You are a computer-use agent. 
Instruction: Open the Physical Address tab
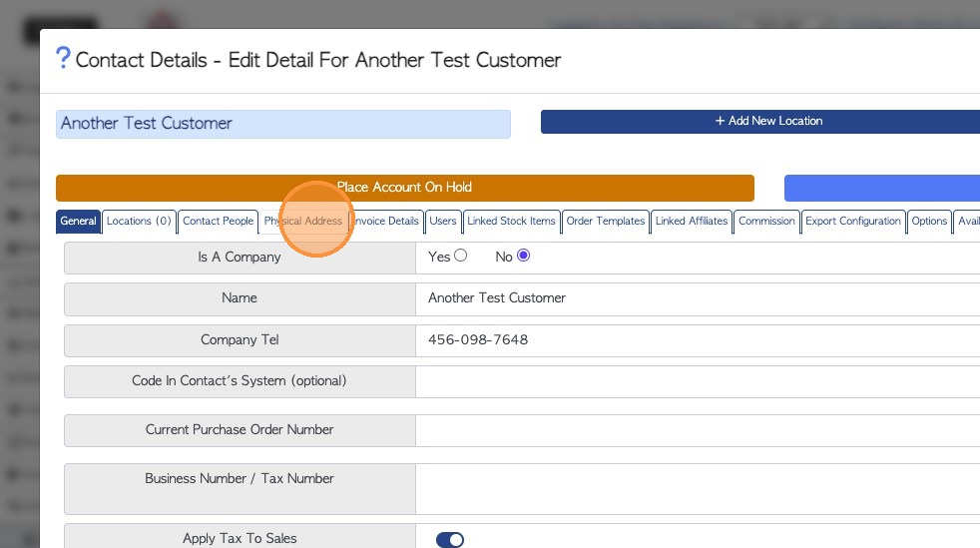(x=303, y=222)
